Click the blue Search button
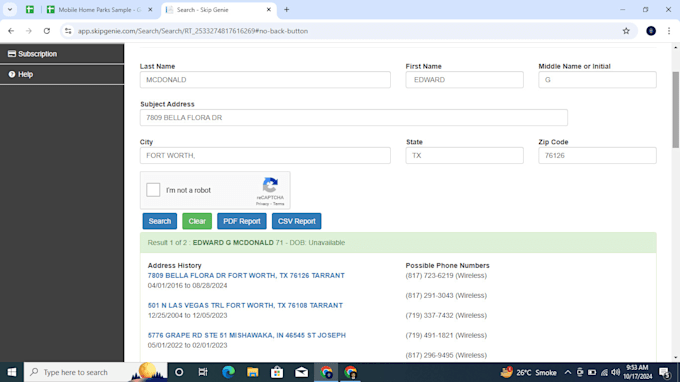 click(160, 221)
